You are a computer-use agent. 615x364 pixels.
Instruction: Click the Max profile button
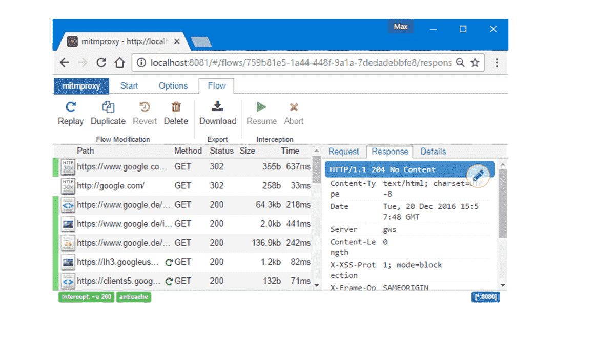[x=401, y=27]
